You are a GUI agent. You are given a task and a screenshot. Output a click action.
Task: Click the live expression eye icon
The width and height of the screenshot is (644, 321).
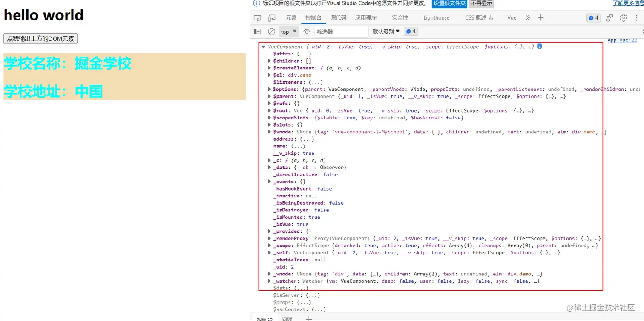(307, 32)
